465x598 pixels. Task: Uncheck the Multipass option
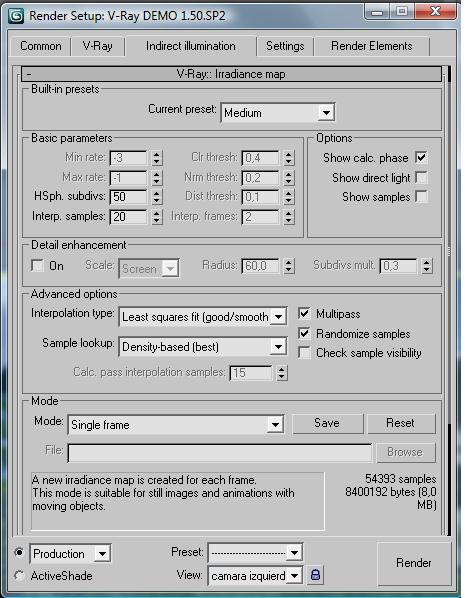pos(304,313)
